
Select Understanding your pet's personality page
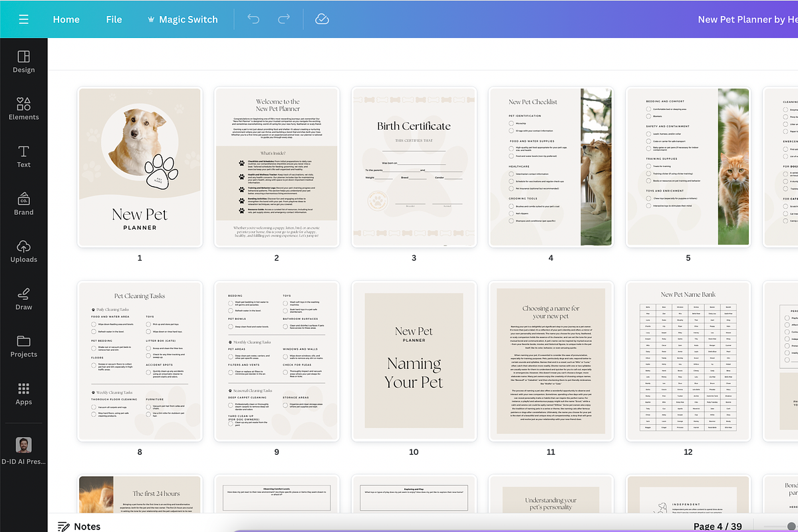click(x=551, y=494)
